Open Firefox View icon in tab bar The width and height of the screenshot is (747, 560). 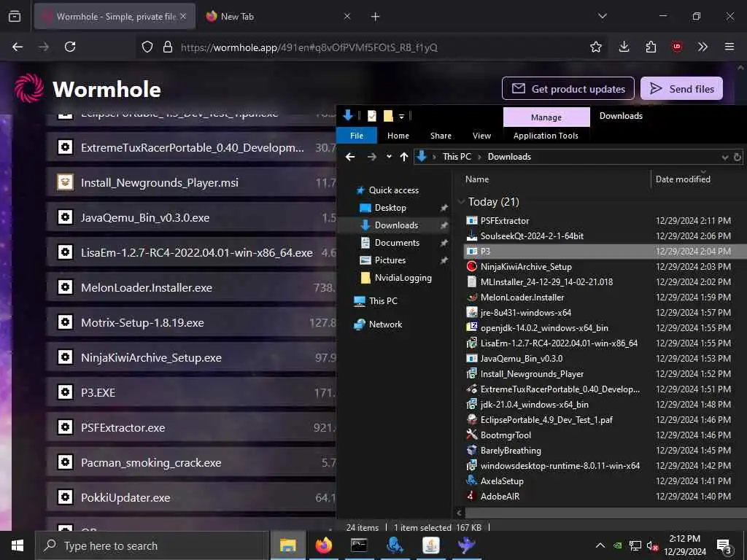pos(15,16)
